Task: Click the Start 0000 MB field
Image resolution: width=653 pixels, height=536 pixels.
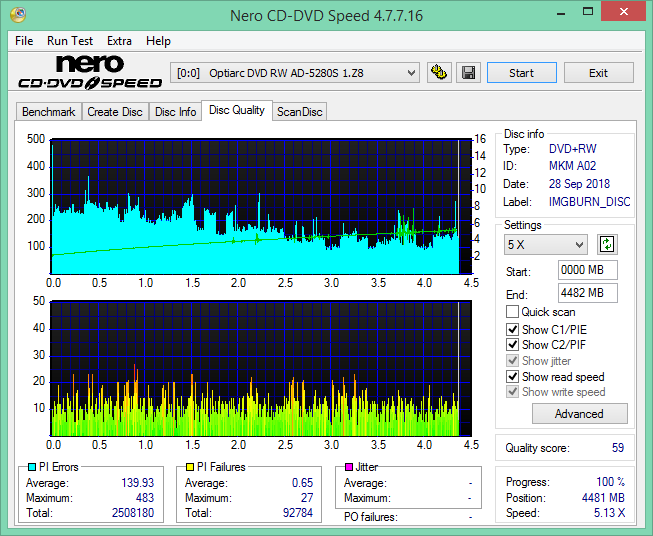Action: [x=587, y=270]
